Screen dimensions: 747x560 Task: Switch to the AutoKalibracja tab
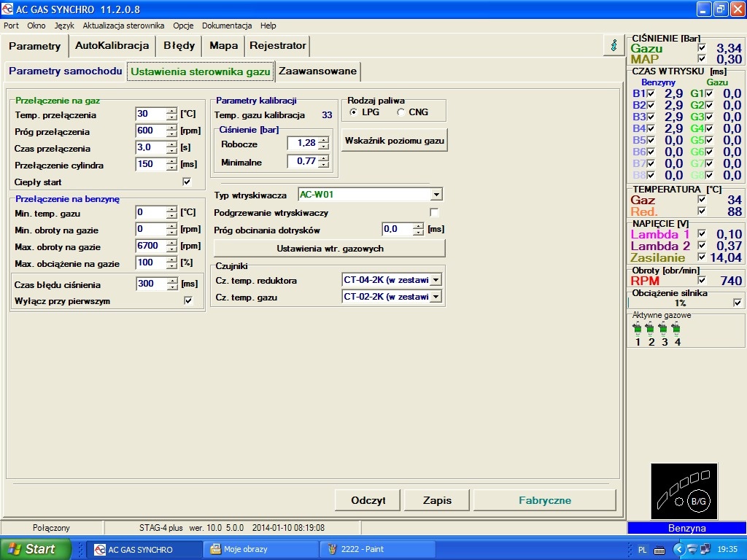(x=112, y=46)
